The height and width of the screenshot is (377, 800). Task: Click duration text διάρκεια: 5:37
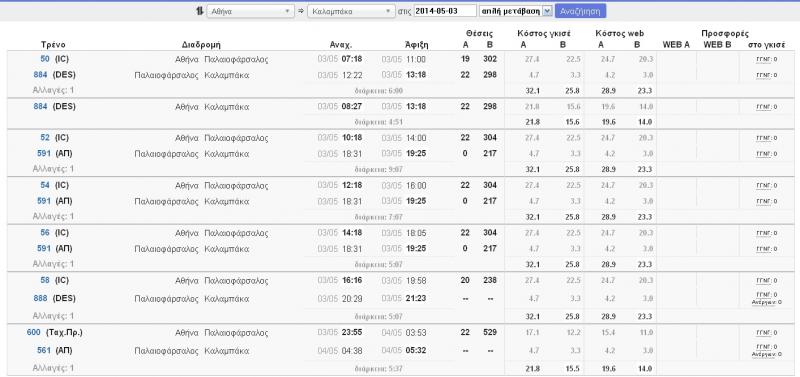point(379,368)
